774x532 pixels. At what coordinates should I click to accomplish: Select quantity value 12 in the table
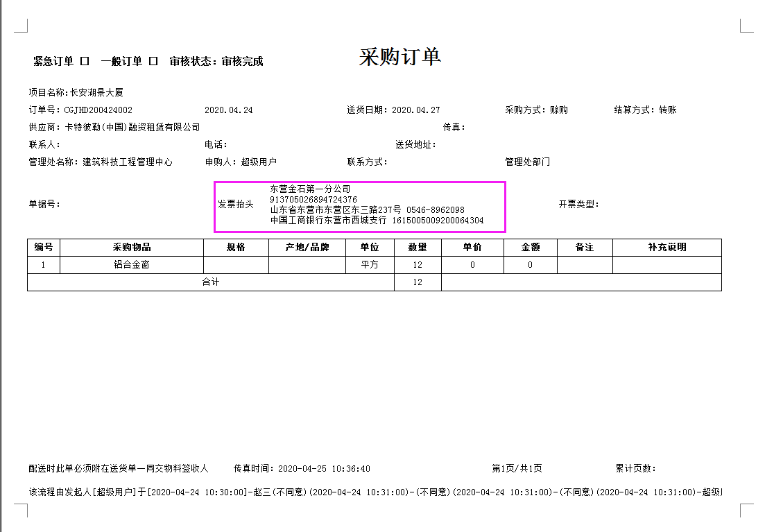(418, 264)
